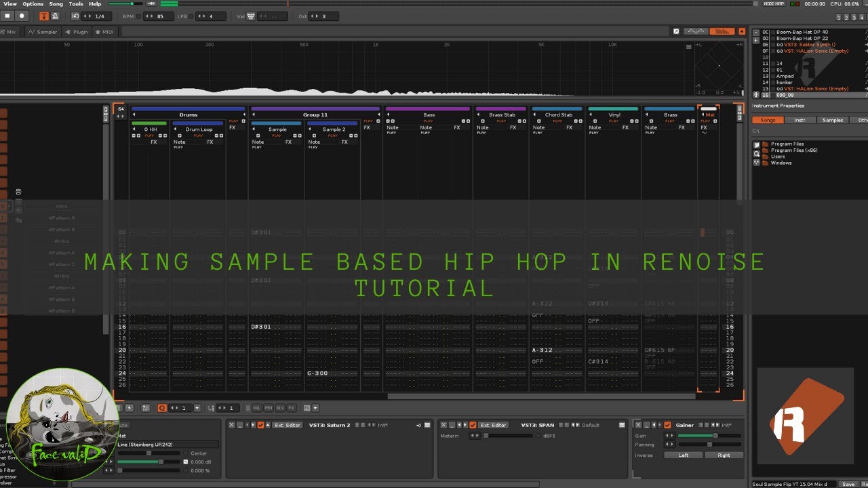Enable the LPB checkbox
This screenshot has height=488, width=868.
coord(192,16)
